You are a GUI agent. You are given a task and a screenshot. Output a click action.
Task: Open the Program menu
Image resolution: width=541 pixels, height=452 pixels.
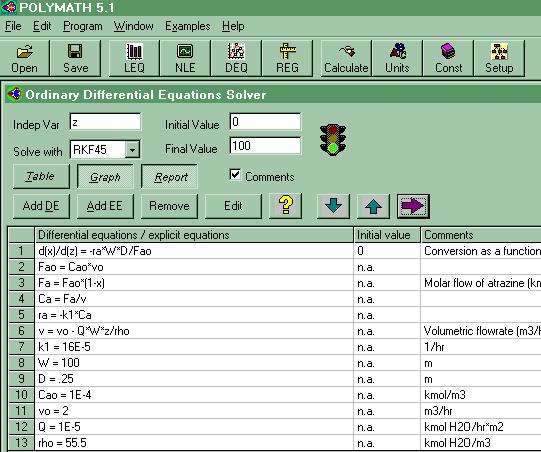tap(83, 26)
